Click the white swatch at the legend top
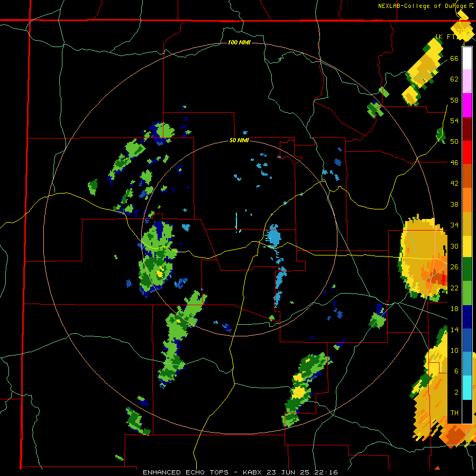Screen dimensions: 476x476 (x=467, y=58)
